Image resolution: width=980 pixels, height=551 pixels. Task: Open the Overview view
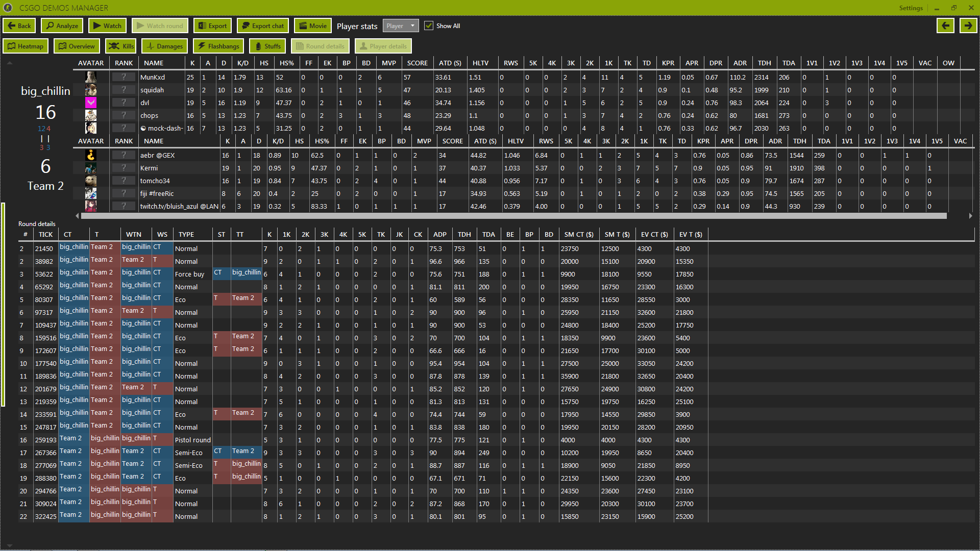click(77, 46)
